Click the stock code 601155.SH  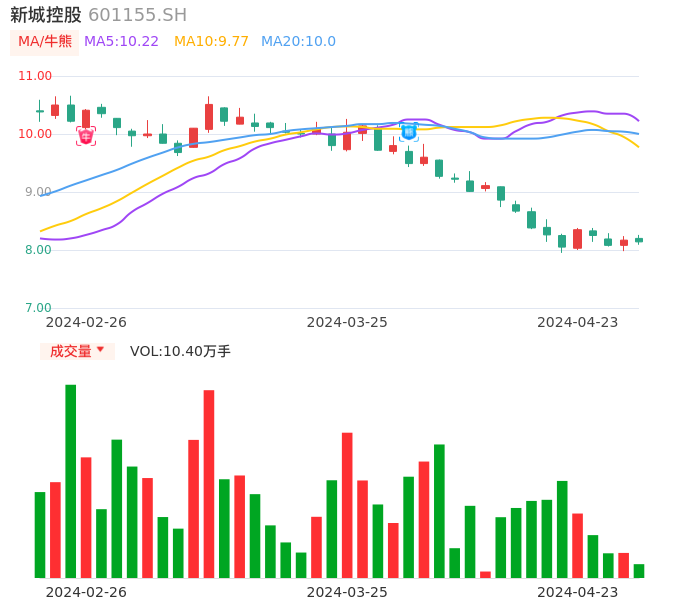[138, 15]
